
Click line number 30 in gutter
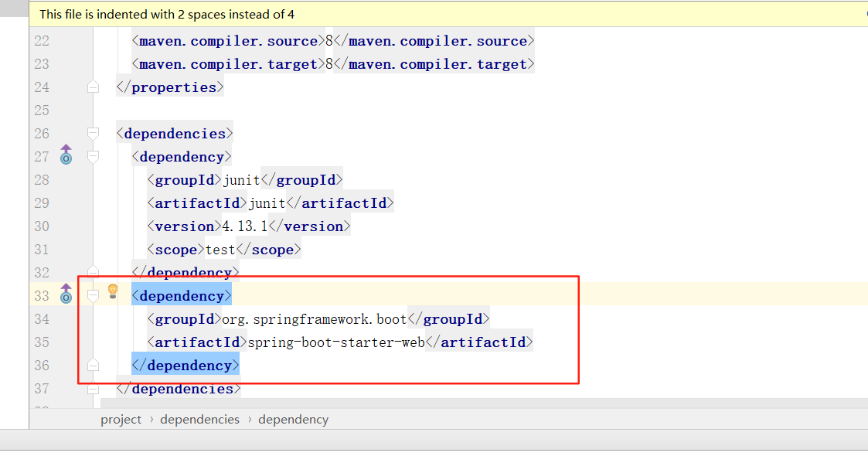42,226
